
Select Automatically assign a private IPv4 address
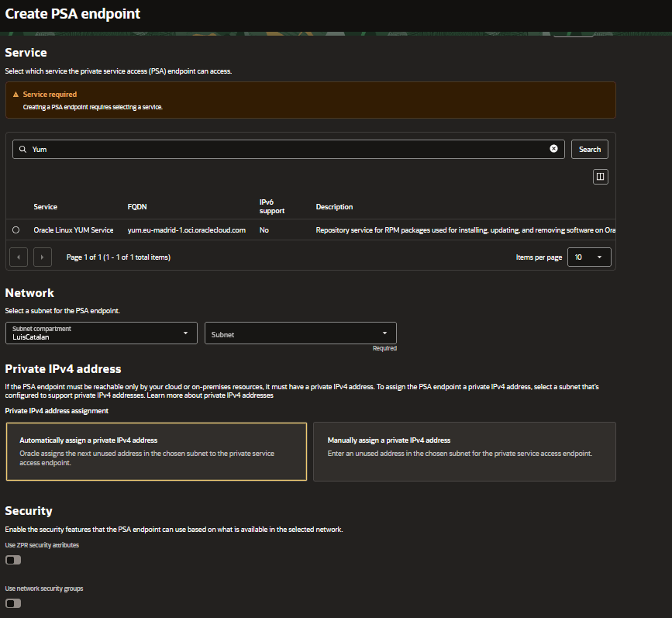tap(156, 451)
